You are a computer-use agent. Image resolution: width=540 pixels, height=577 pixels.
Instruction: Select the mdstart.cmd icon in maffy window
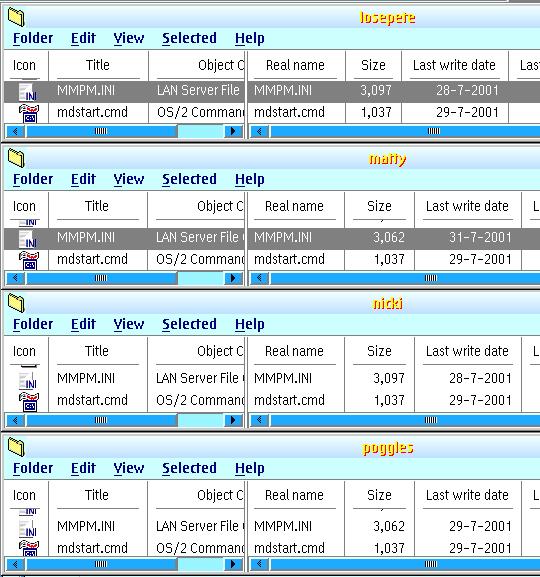pos(29,260)
